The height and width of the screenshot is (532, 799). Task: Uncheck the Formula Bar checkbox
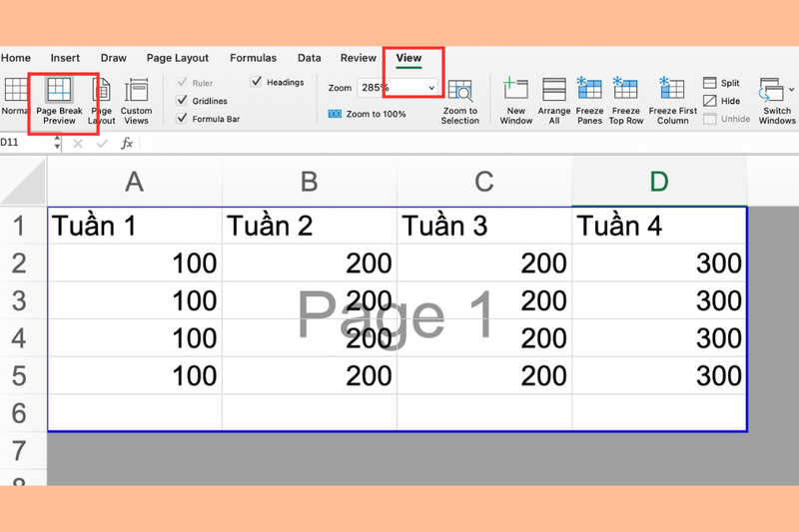coord(182,118)
